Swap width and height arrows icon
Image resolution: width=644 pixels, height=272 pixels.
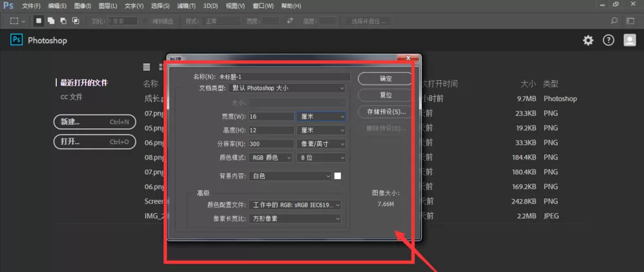(291, 21)
